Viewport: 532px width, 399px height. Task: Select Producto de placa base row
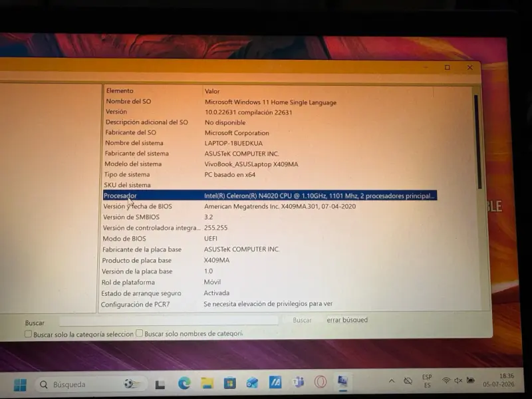(270, 260)
